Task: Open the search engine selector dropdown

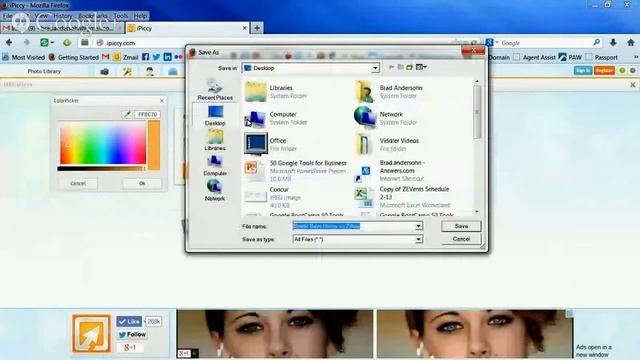Action: click(491, 42)
